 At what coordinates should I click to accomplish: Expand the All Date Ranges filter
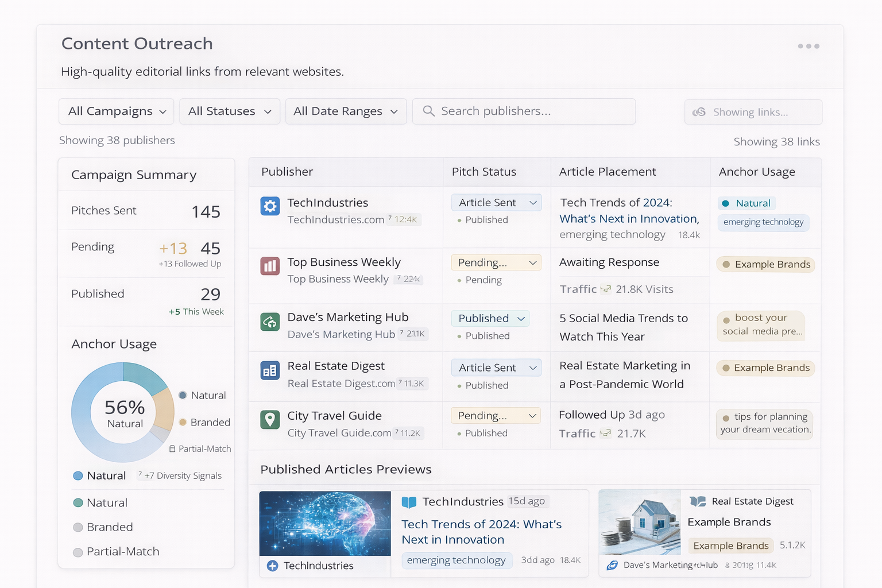[346, 111]
